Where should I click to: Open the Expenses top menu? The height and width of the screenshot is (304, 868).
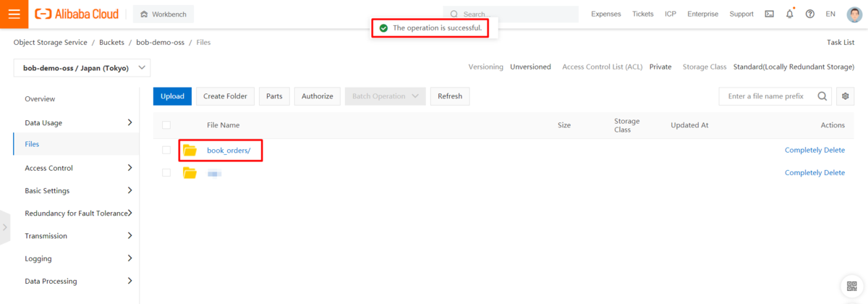click(605, 14)
